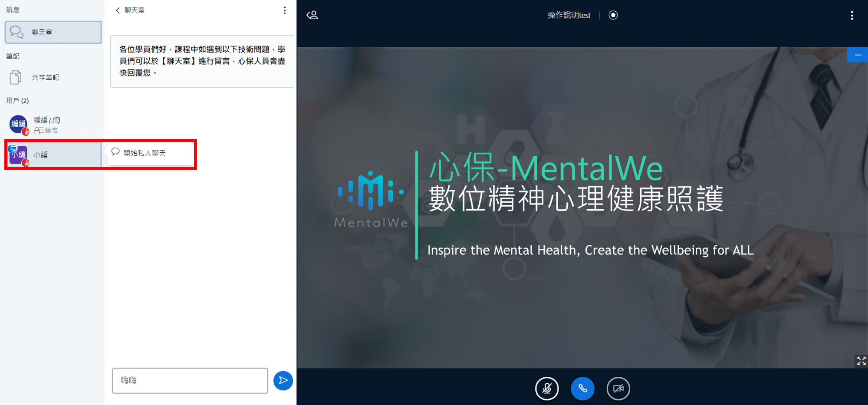The width and height of the screenshot is (868, 405).
Task: Toggle the user list panel icon
Action: (312, 15)
